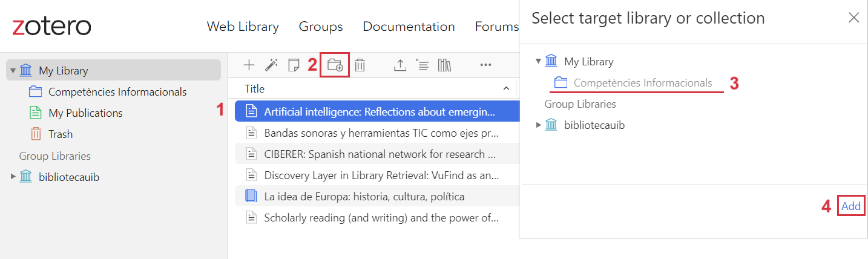Click the Create Bibliography books icon
Screen dimensions: 868x259
445,65
